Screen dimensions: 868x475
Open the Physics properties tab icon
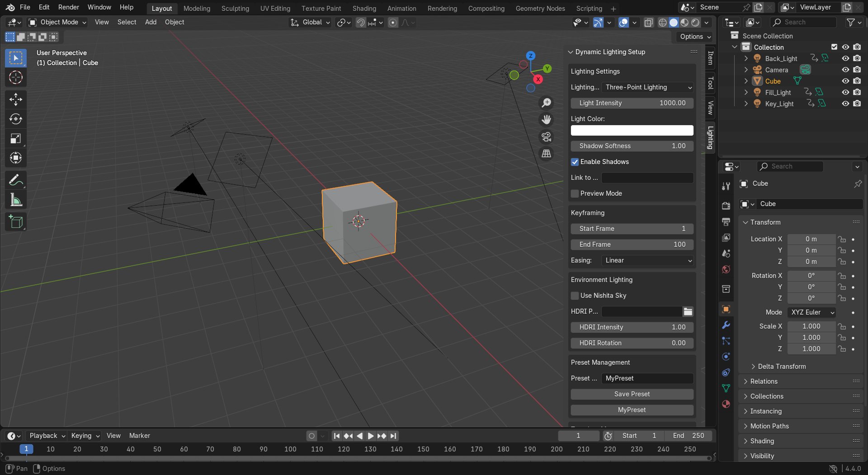click(x=726, y=357)
